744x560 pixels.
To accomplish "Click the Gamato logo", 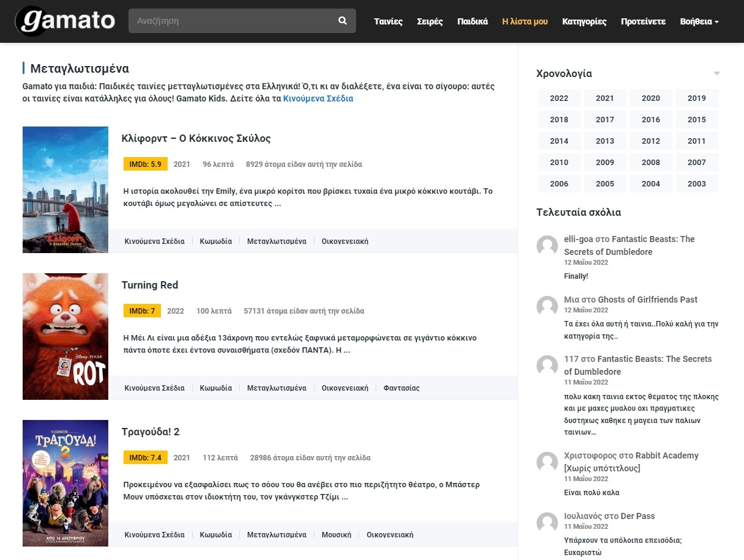I will (x=65, y=21).
